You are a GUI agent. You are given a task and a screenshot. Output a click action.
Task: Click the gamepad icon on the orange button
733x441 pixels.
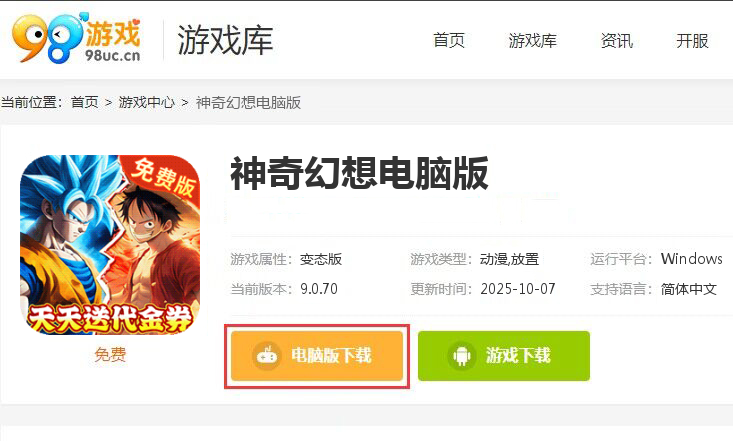tap(267, 356)
